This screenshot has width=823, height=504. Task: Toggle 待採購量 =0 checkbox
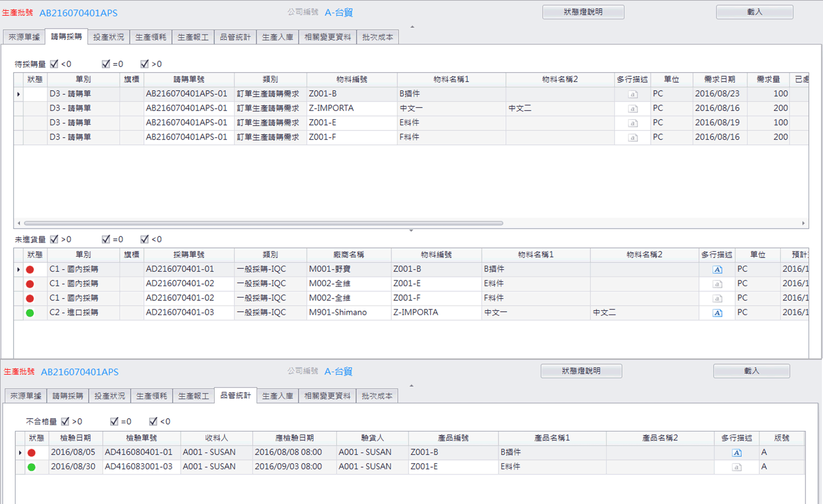pos(106,64)
